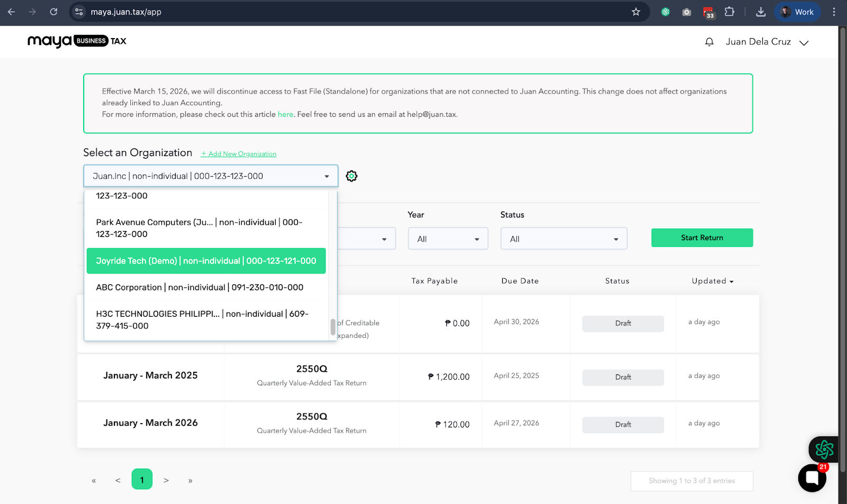Open the Draft return due April 27, 2026

pos(623,425)
